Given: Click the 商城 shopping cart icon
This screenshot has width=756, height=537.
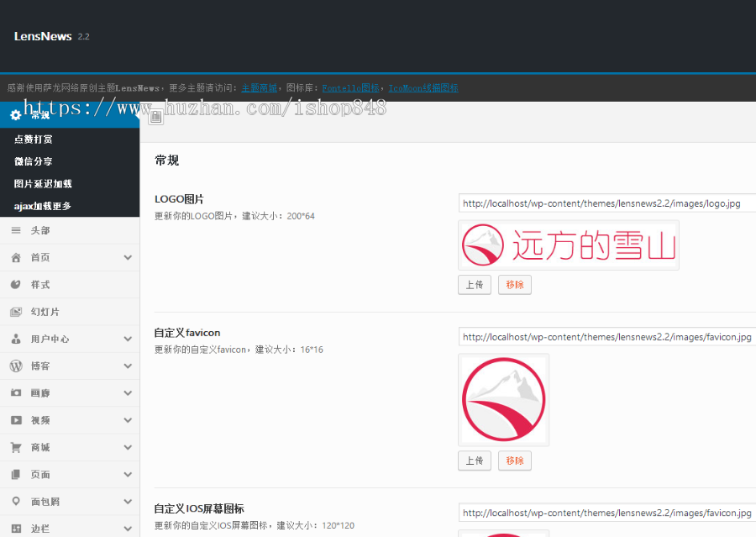Looking at the screenshot, I should [16, 447].
